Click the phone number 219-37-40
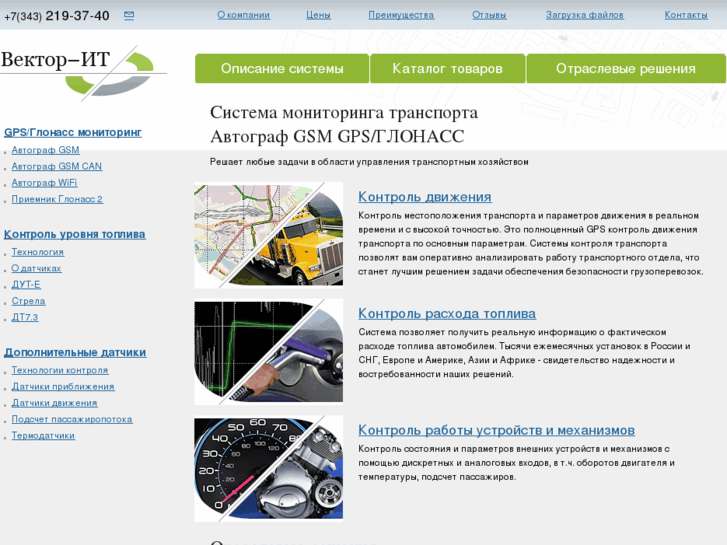Screen dimensions: 727x545 77,16
